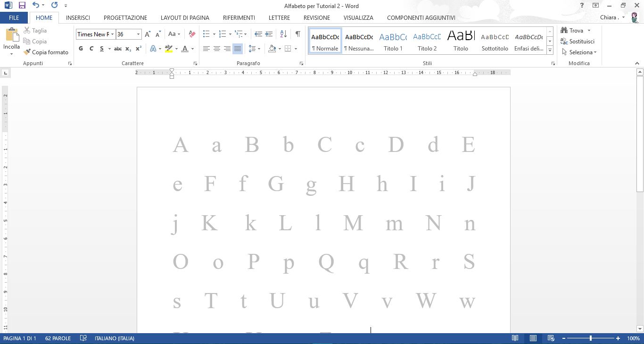The image size is (644, 344).
Task: Paste using the Incolla clipboard icon
Action: (11, 35)
